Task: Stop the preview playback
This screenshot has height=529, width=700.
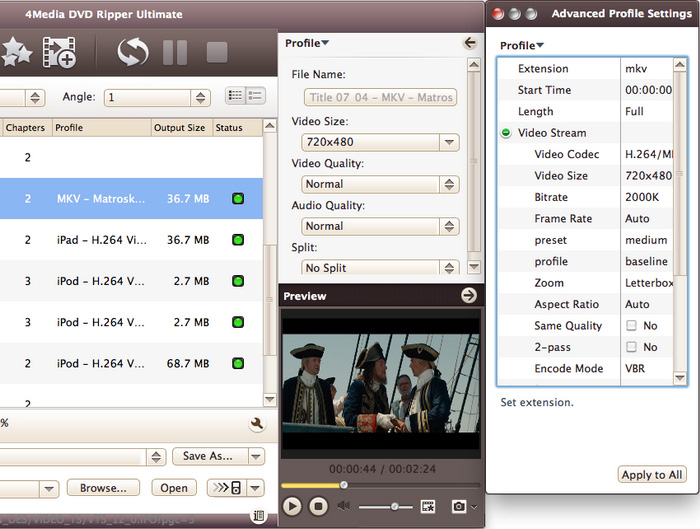Action: click(x=318, y=507)
